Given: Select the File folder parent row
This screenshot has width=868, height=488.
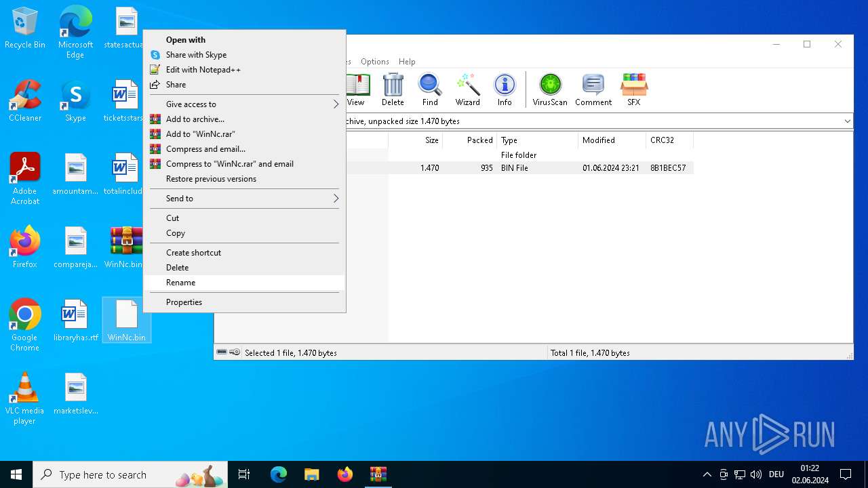Looking at the screenshot, I should tap(519, 155).
